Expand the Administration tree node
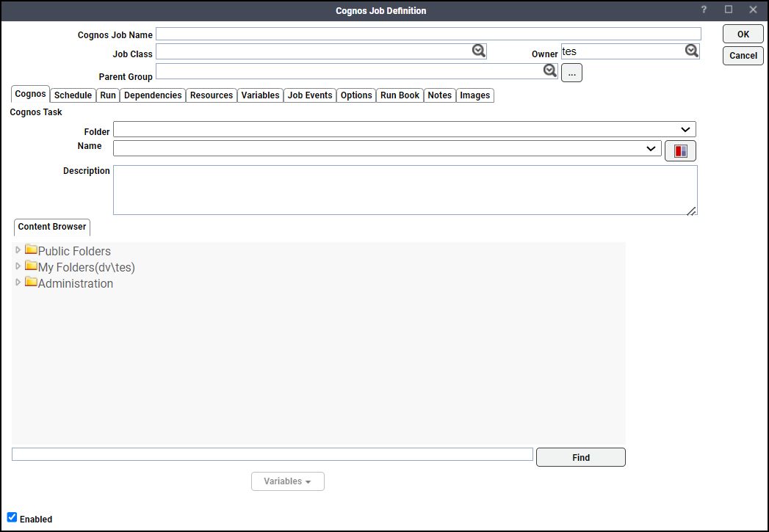 (18, 283)
